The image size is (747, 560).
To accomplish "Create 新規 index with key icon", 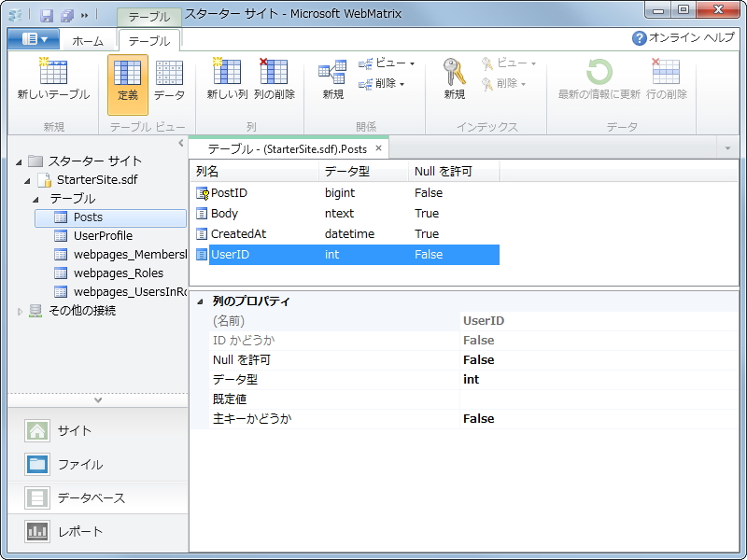I will click(x=454, y=80).
